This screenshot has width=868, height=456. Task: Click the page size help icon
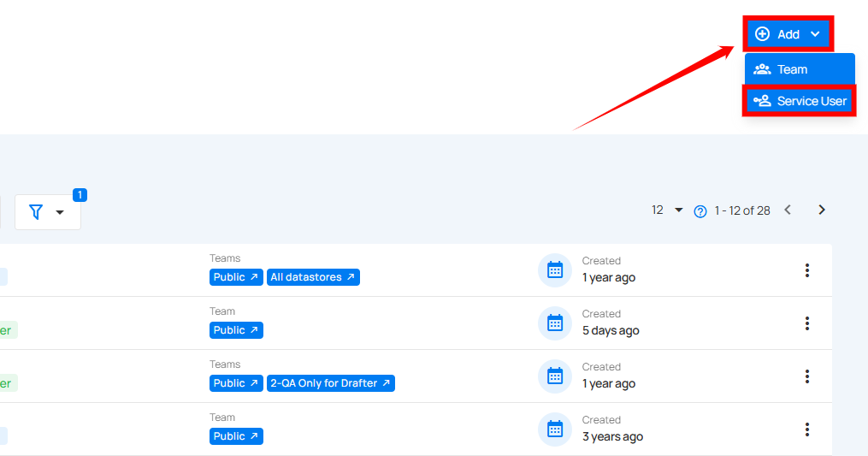[700, 210]
